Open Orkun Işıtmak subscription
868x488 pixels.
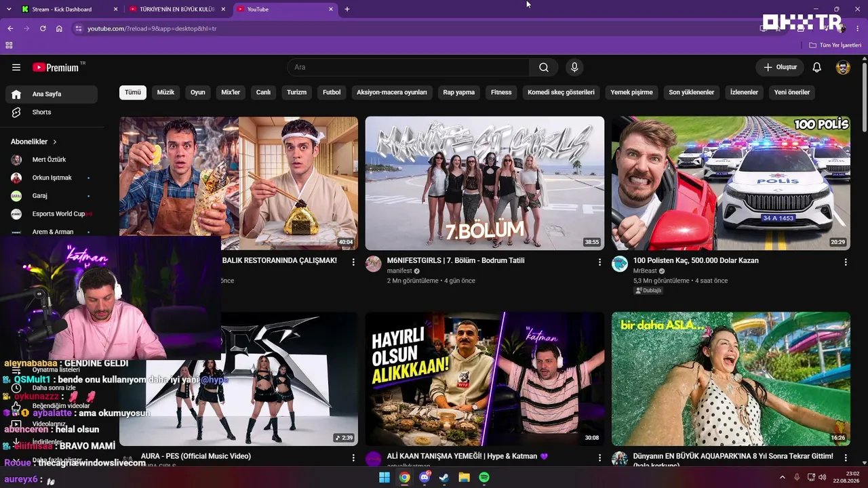[x=52, y=178]
